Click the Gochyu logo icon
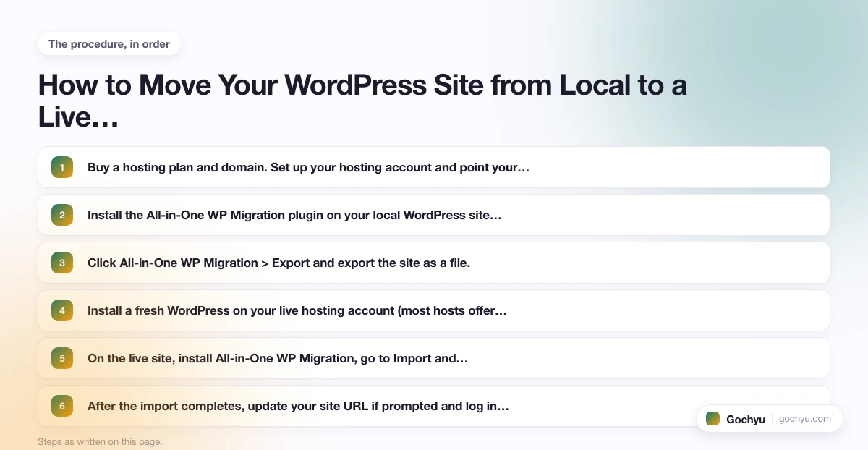Viewport: 868px width, 450px height. [712, 418]
